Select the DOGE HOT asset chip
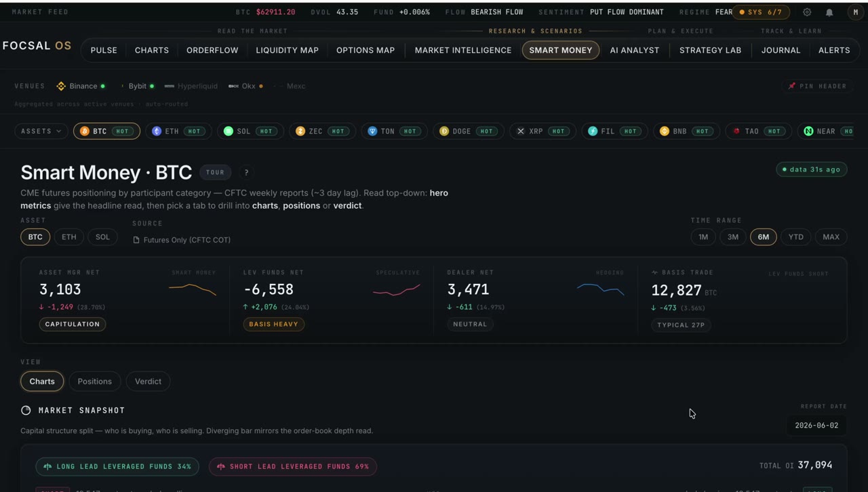Screen dimensions: 868x492 click(x=468, y=131)
